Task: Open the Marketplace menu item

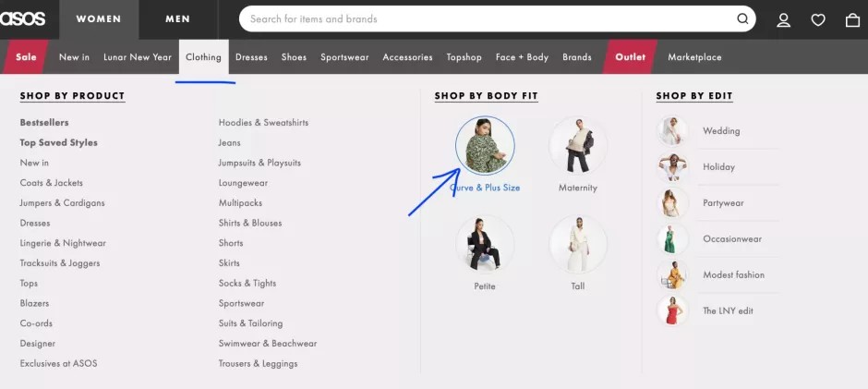Action: (x=694, y=57)
